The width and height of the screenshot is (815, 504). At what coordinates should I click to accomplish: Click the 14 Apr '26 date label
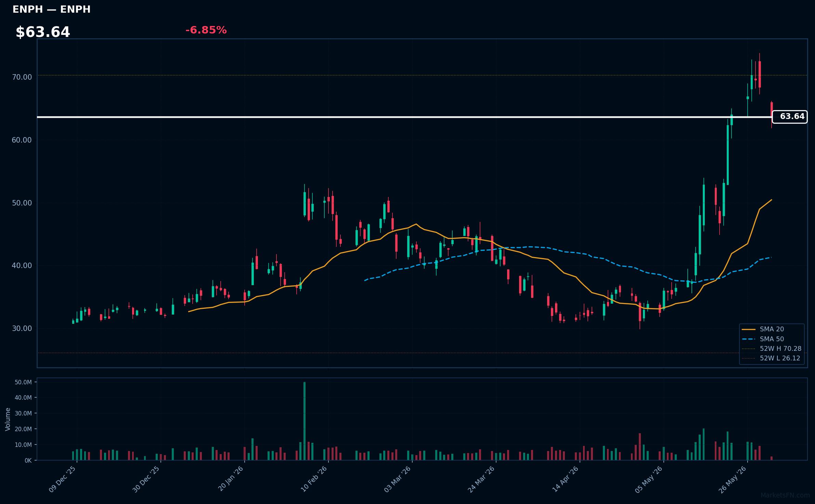point(566,479)
